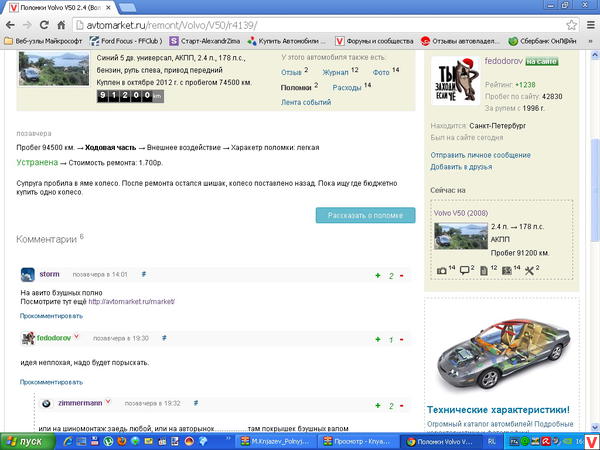Click the cutaway car advertisement image
This screenshot has height=450, width=600.
point(502,352)
